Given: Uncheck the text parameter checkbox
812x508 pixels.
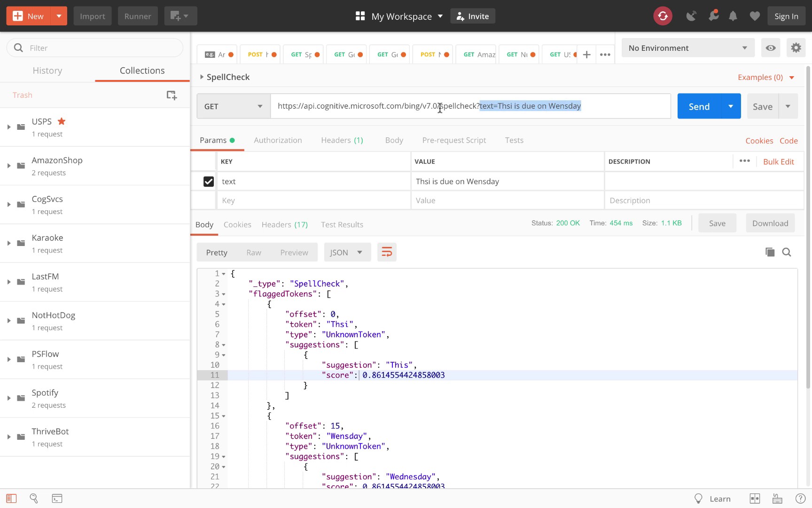Looking at the screenshot, I should [209, 182].
